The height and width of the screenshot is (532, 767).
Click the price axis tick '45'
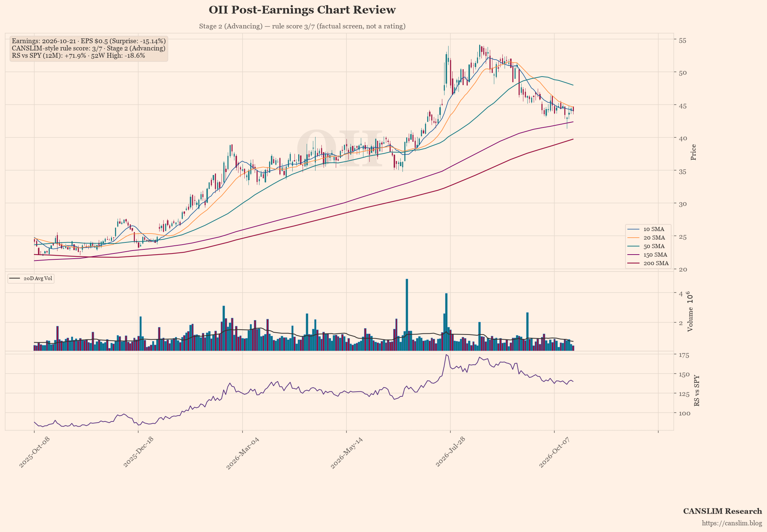(683, 106)
